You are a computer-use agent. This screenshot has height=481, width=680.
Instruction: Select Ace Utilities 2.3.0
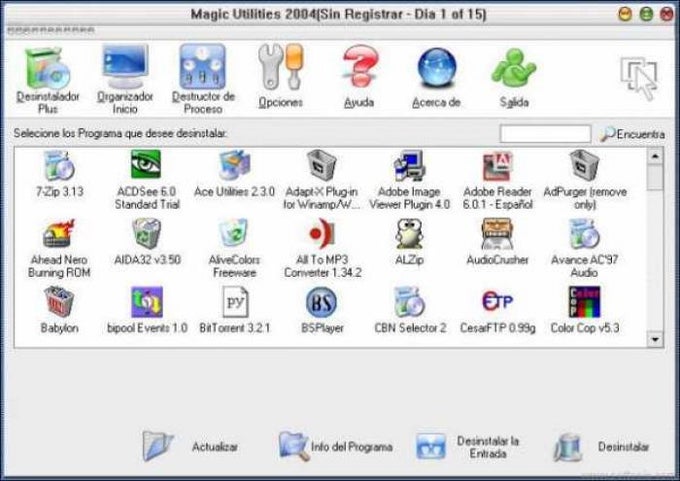tap(234, 173)
